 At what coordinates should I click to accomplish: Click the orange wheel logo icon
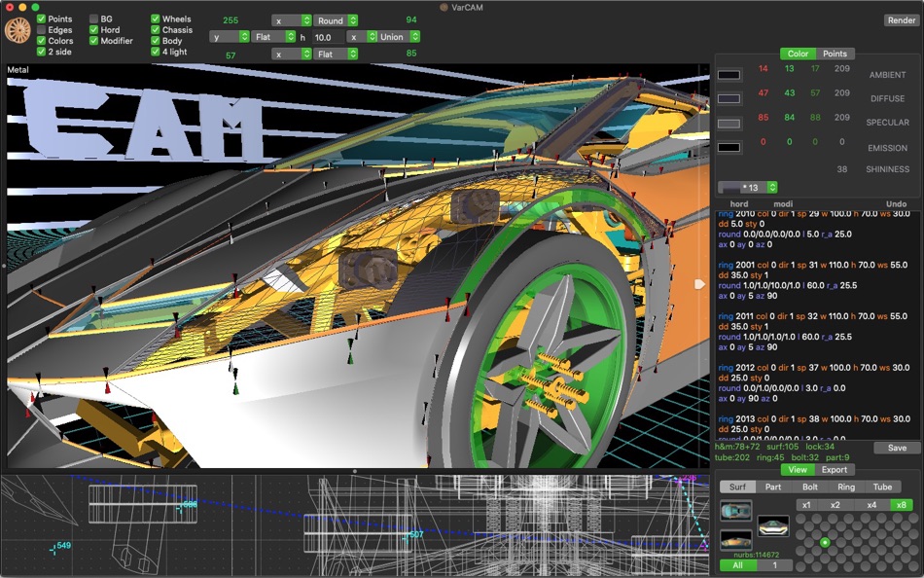(18, 30)
